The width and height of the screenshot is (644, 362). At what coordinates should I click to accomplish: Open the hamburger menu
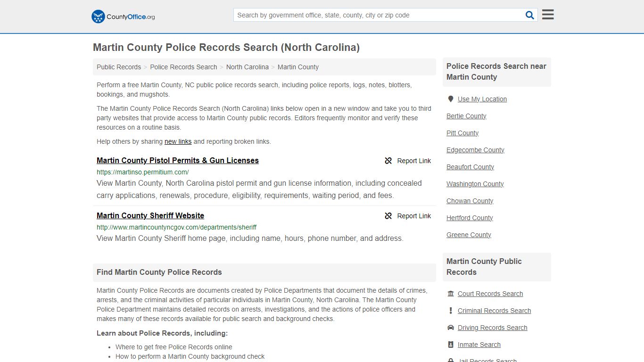548,15
